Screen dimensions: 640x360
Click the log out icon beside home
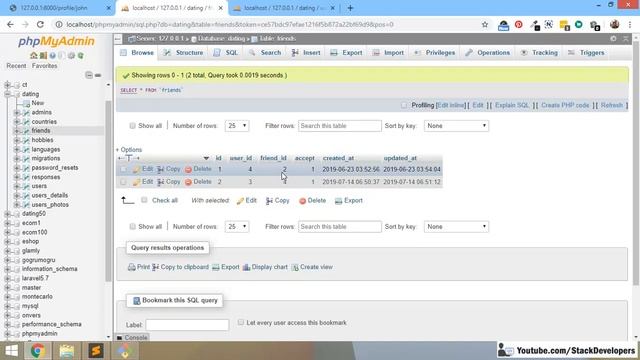43,56
